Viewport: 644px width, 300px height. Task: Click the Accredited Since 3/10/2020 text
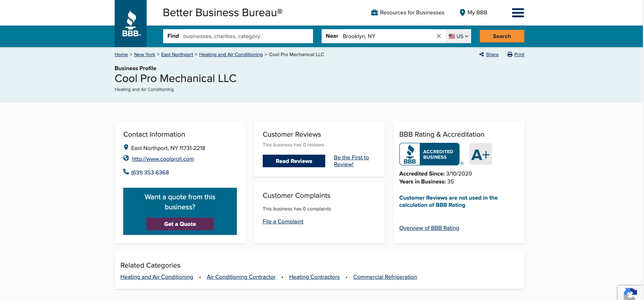[436, 174]
